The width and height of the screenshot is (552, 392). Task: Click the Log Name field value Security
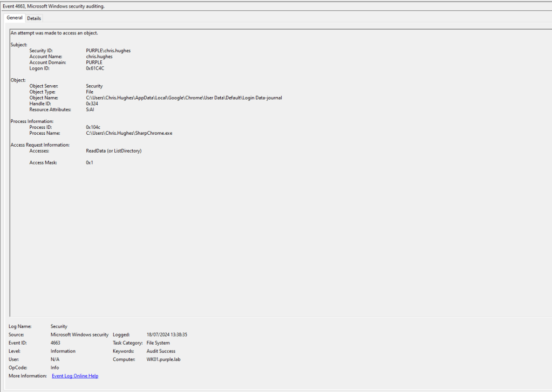click(x=59, y=326)
